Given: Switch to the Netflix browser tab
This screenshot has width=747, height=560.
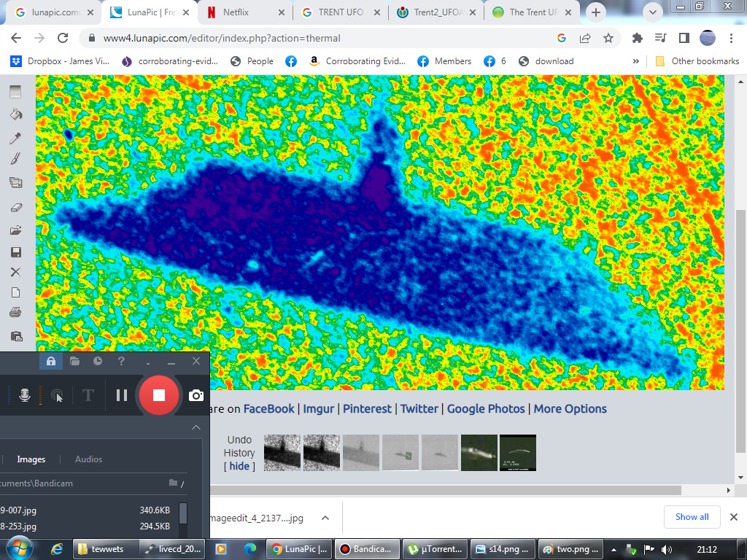Looking at the screenshot, I should 235,12.
